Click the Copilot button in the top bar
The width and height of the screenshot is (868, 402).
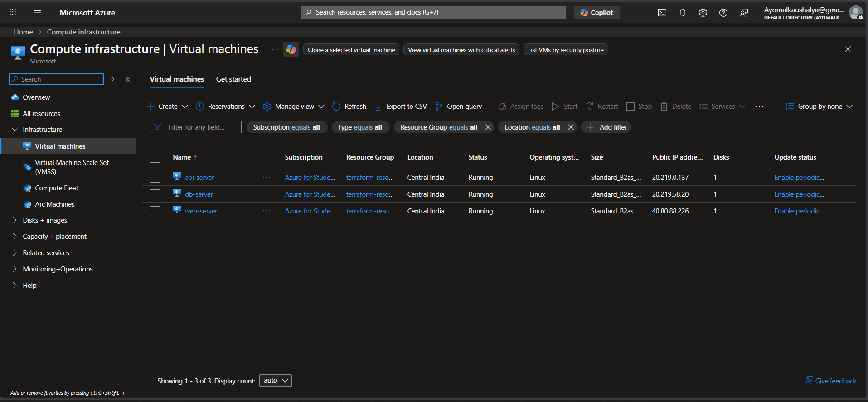click(x=596, y=13)
